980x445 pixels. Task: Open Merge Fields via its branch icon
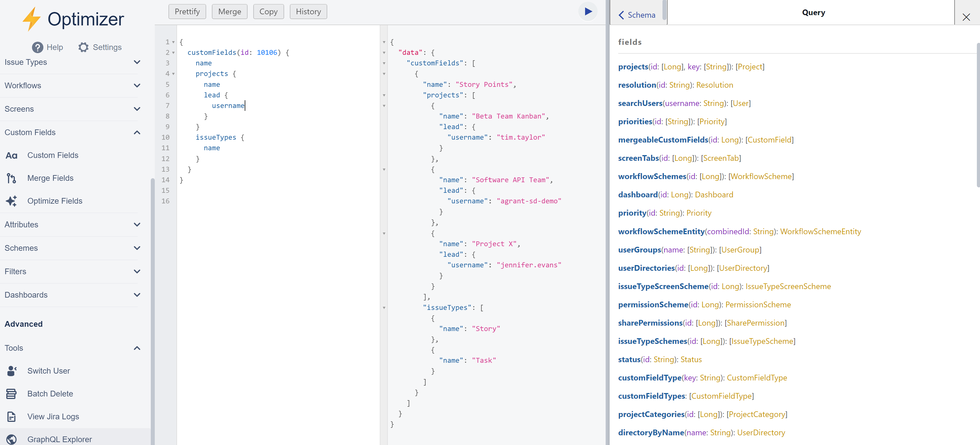click(11, 178)
